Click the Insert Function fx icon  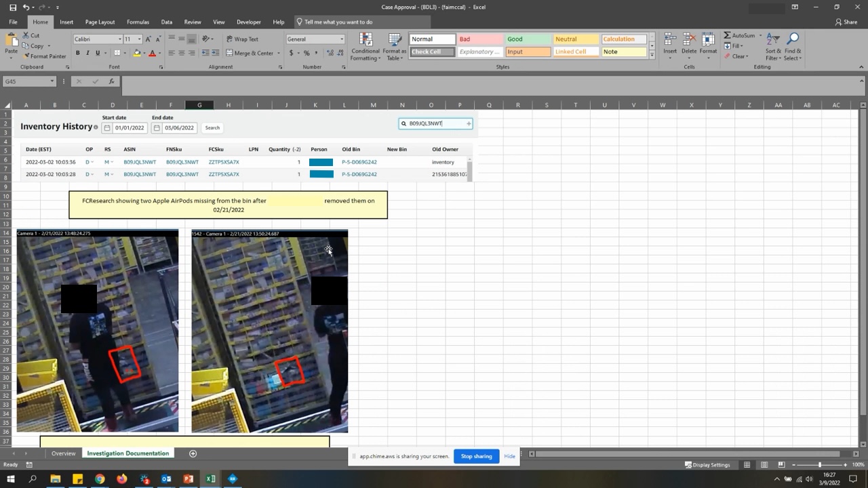tap(112, 81)
